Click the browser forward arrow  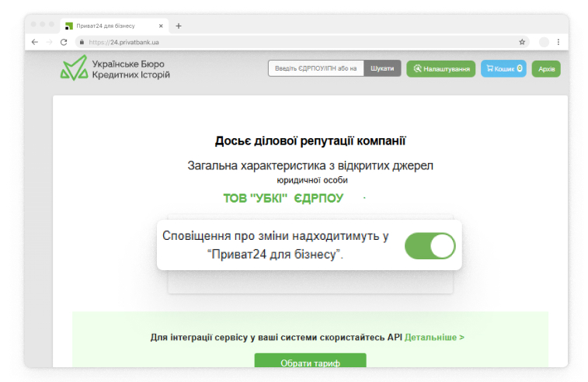click(x=49, y=42)
